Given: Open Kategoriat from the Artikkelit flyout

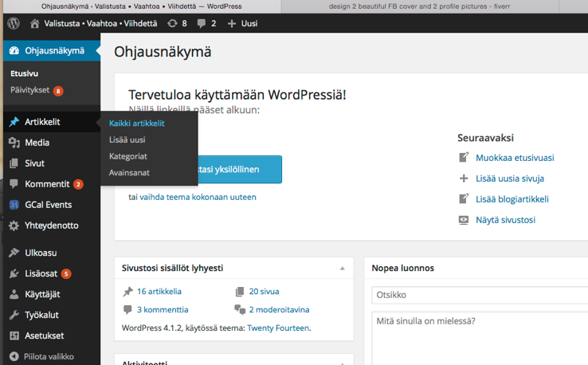Looking at the screenshot, I should (127, 156).
